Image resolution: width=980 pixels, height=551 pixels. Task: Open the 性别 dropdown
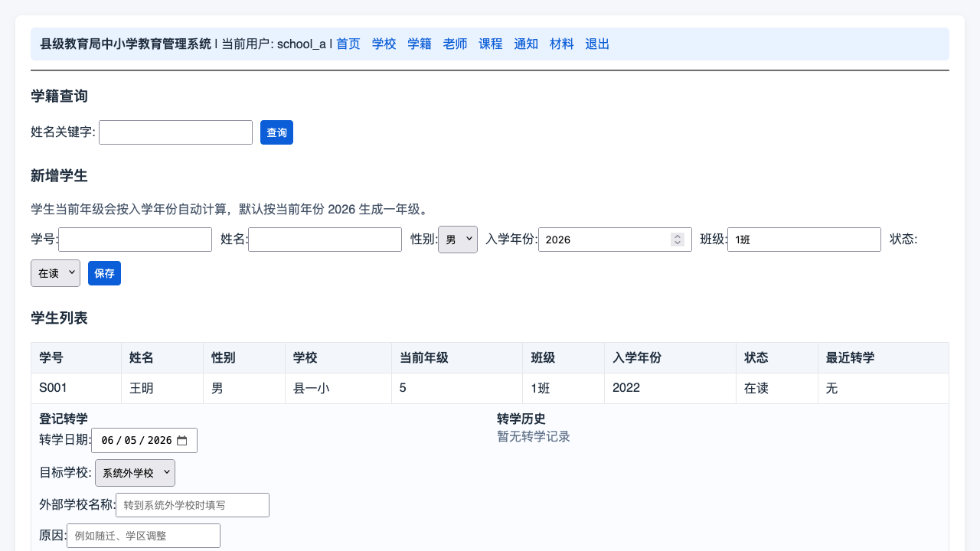458,240
